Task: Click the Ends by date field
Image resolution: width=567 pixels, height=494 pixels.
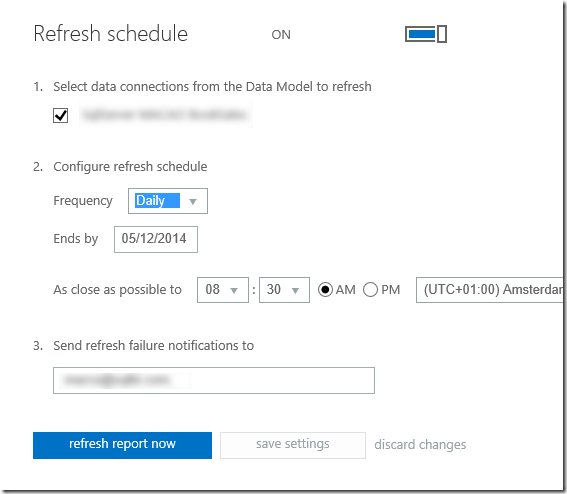Action: pos(156,239)
